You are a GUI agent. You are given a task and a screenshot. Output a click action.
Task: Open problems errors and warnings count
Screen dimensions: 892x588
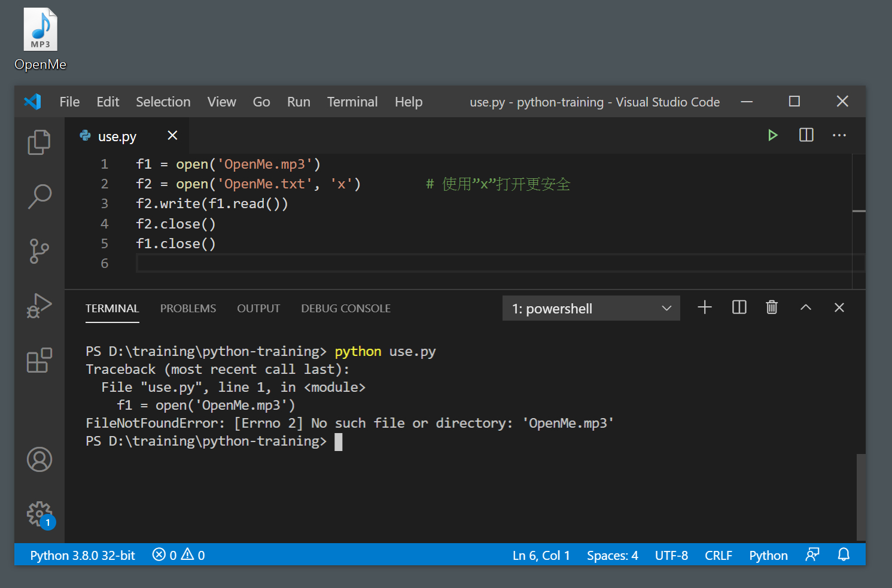[178, 555]
